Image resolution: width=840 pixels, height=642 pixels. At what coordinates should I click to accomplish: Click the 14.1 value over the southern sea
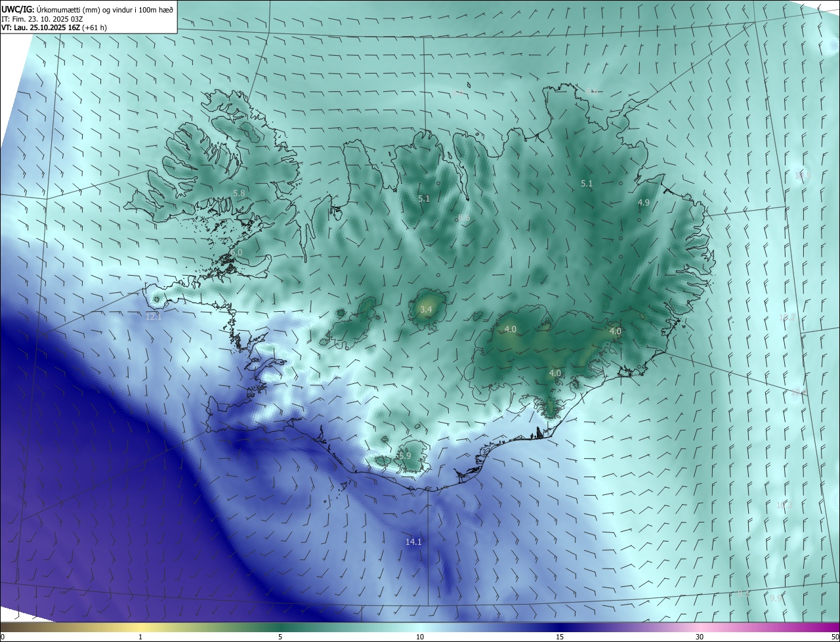pos(413,542)
